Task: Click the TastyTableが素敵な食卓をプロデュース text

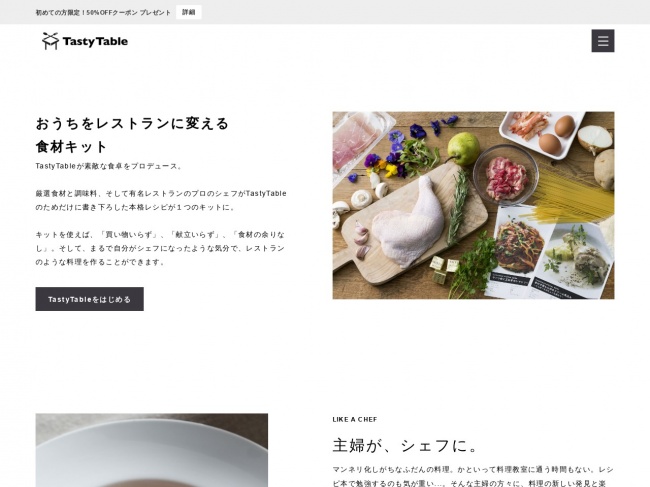Action: (109, 166)
